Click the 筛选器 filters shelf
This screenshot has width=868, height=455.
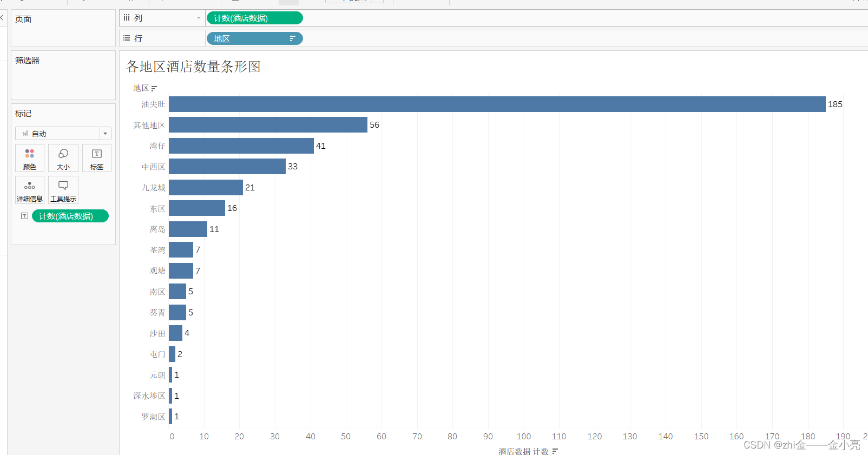63,75
